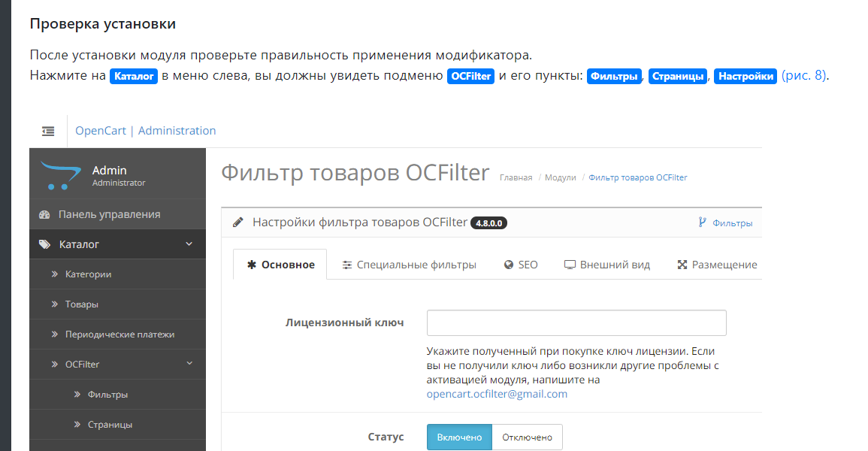Screen dimensions: 868x451
Task: Open Товары in the sidebar
Action: tap(117, 304)
